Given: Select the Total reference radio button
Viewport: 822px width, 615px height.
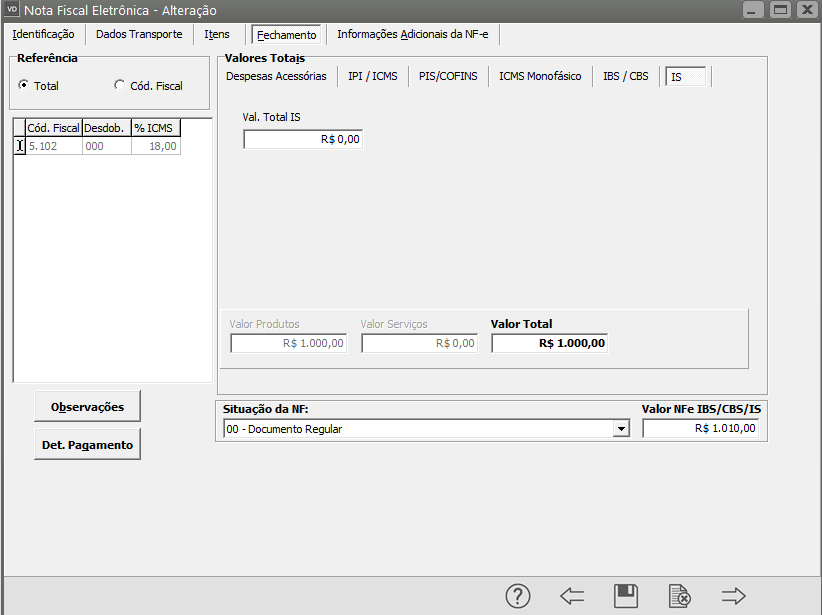Looking at the screenshot, I should (x=24, y=86).
